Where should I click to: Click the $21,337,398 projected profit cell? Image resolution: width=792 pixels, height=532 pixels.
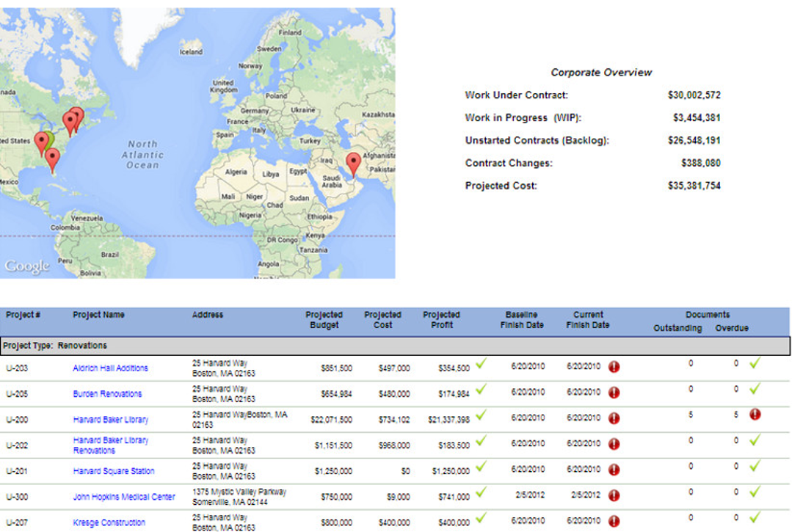pos(448,420)
